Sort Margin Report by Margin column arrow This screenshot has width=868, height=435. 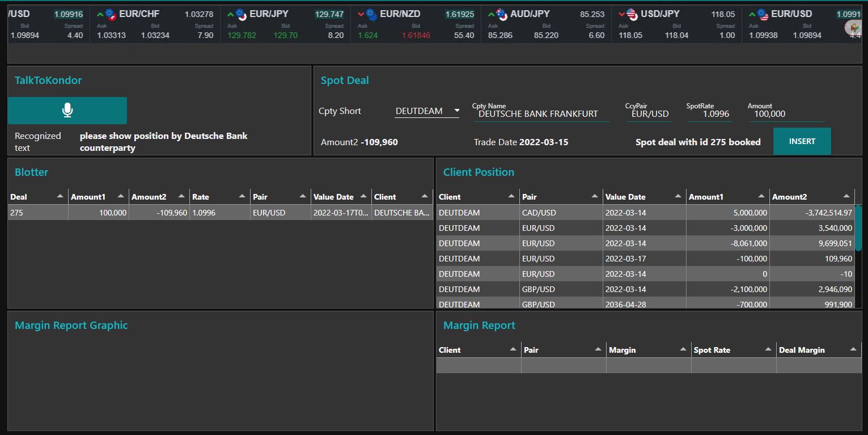tap(683, 349)
